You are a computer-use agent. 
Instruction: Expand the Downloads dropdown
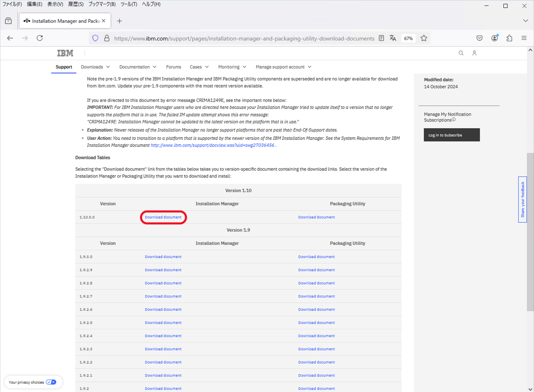tap(95, 67)
